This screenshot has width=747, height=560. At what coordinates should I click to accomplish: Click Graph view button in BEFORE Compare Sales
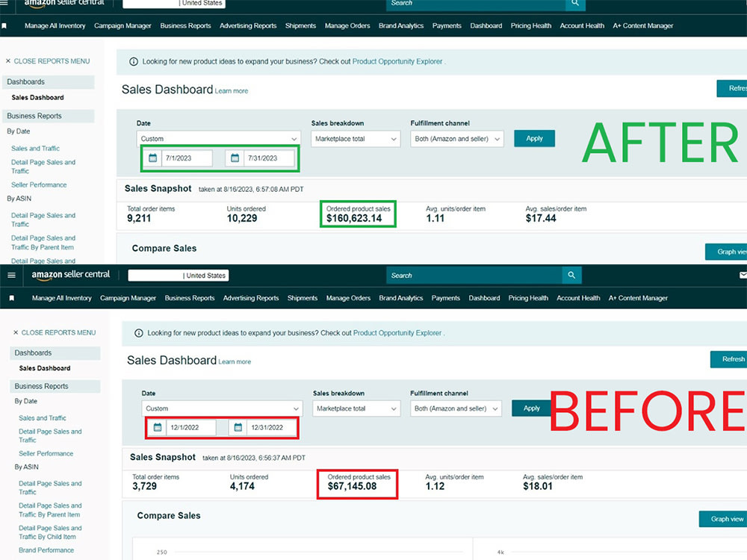(x=722, y=519)
